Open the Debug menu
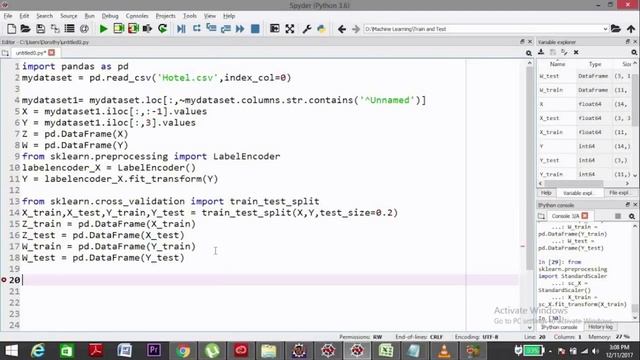 110,16
